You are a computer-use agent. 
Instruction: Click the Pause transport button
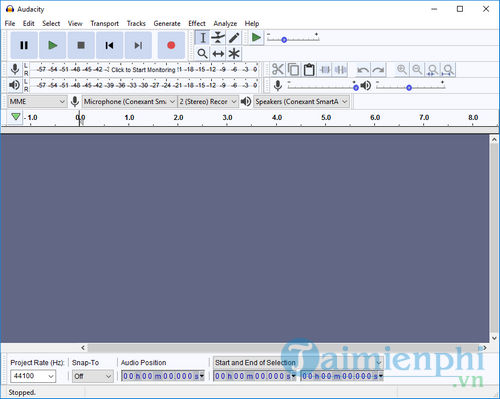(x=24, y=45)
